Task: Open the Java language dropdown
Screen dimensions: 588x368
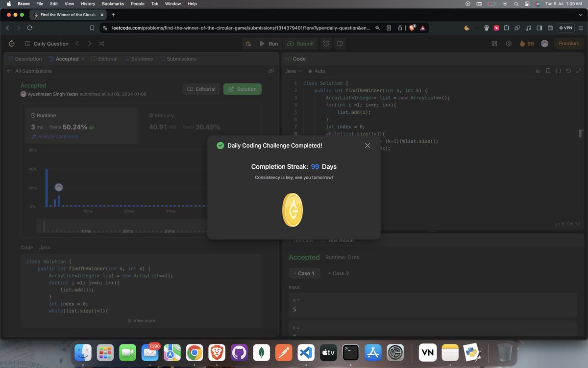Action: point(294,71)
